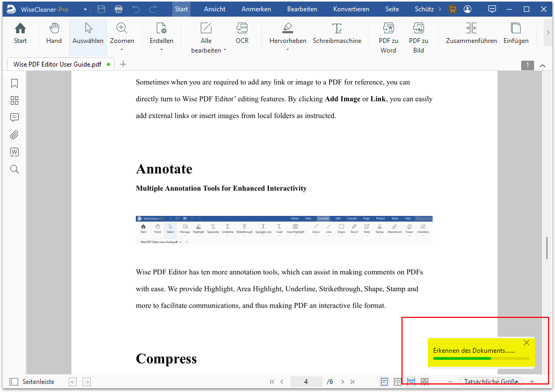Convert with PDF zu Bild

[418, 38]
